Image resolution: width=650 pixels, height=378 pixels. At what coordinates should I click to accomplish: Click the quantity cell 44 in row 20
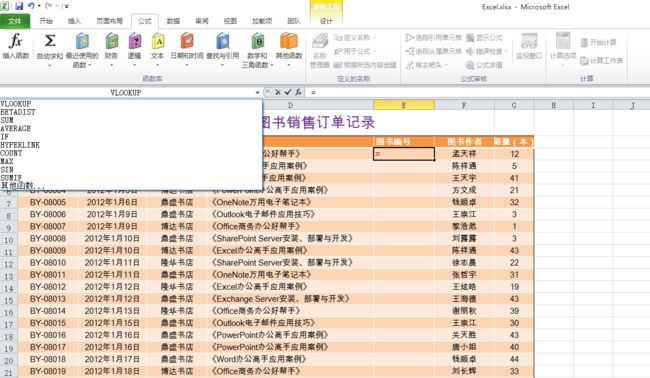click(514, 359)
